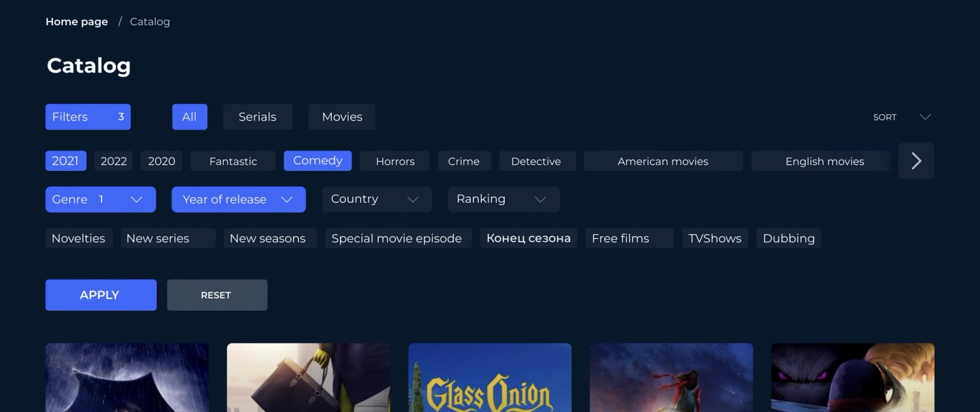Select the Crime genre tag
Screen dimensions: 980x412
(x=464, y=161)
